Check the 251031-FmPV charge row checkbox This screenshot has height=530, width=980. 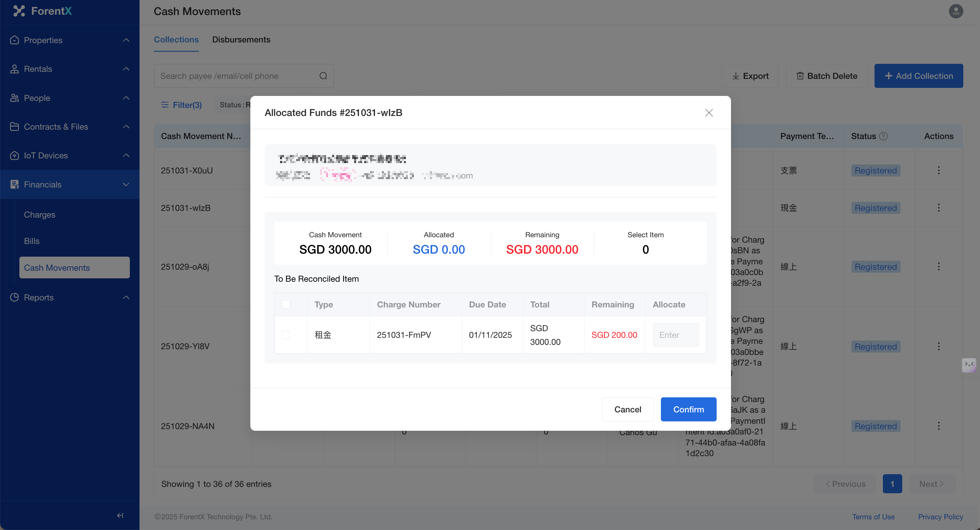click(x=286, y=335)
